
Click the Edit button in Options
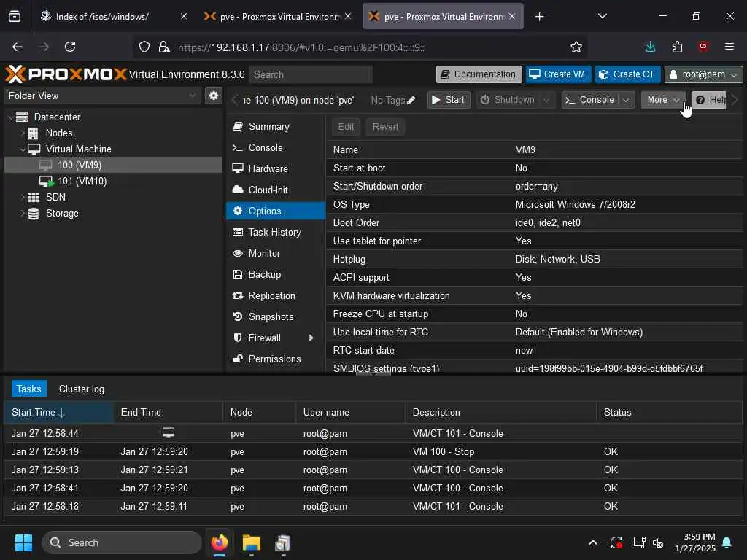pyautogui.click(x=346, y=127)
